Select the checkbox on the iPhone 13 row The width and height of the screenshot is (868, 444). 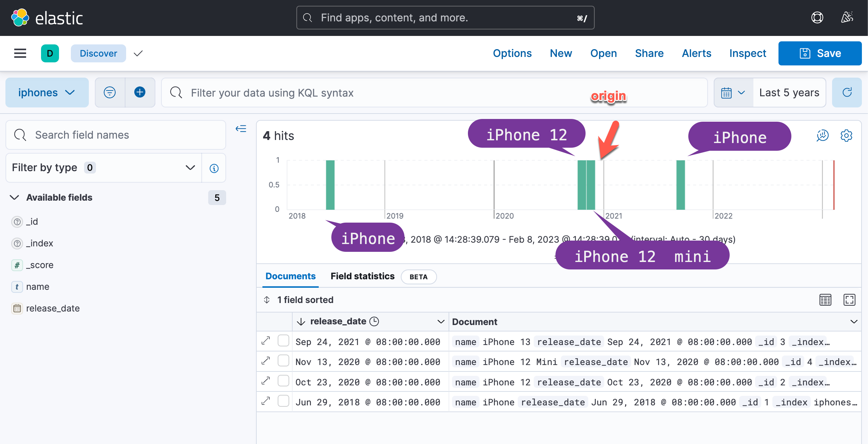pos(283,341)
